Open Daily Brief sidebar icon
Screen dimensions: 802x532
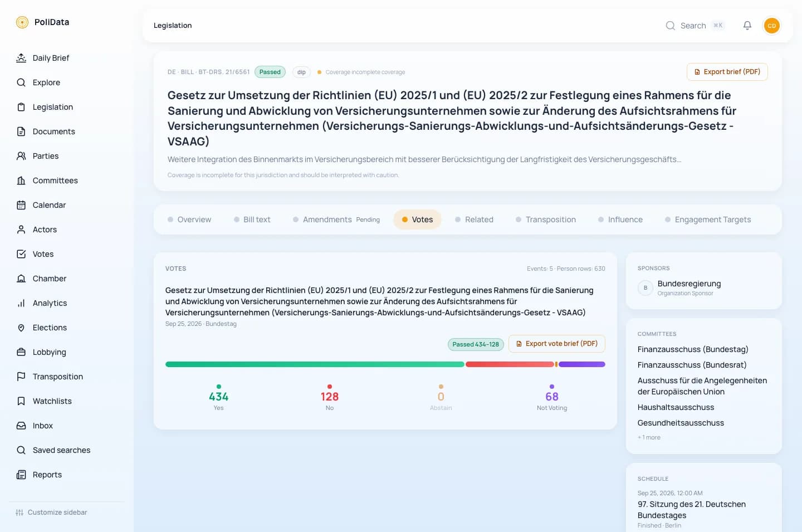point(21,58)
